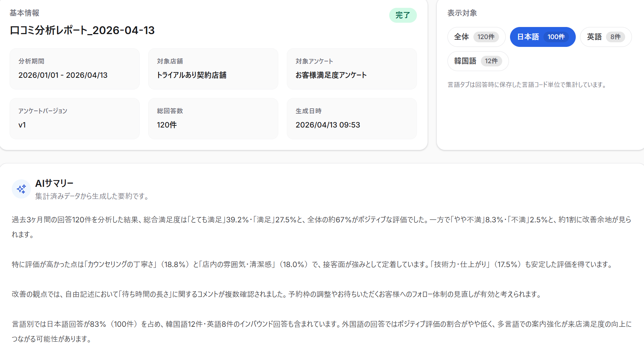Click the 対象店舗 label

coord(170,61)
